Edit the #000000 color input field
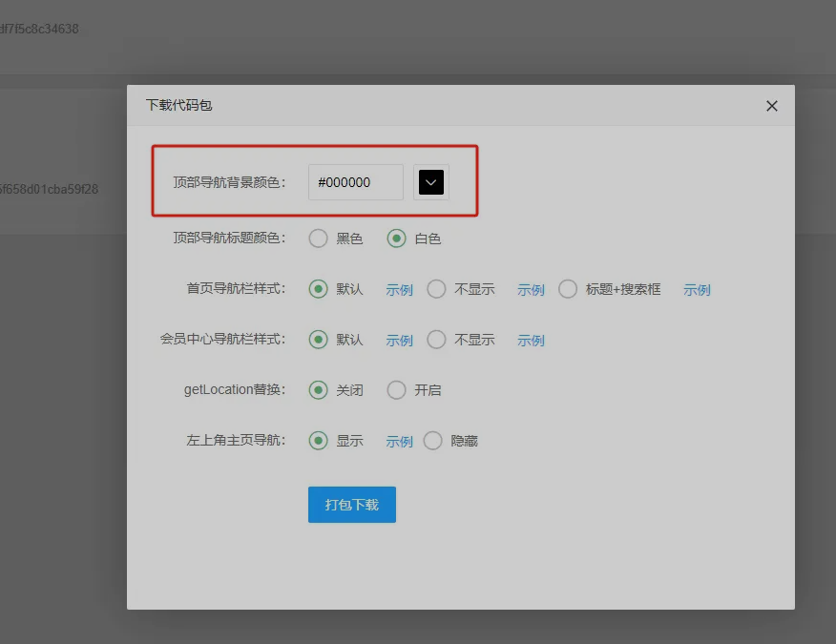 [x=356, y=182]
